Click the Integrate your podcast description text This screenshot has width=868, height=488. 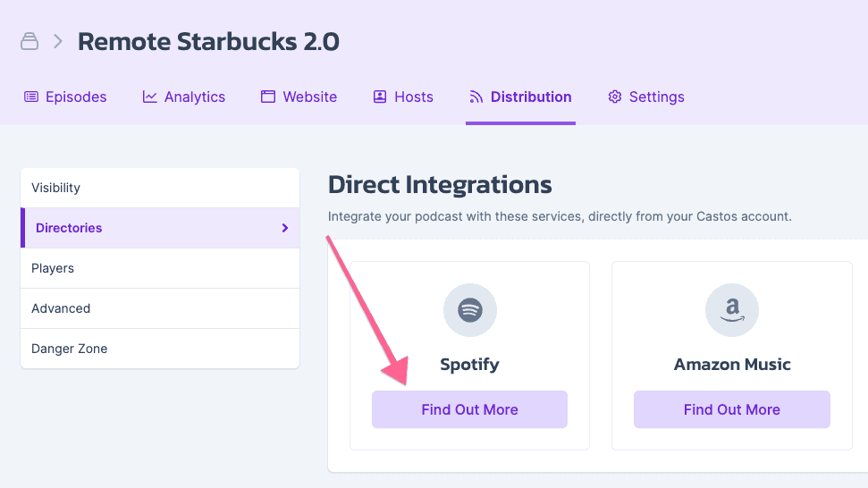(x=560, y=216)
